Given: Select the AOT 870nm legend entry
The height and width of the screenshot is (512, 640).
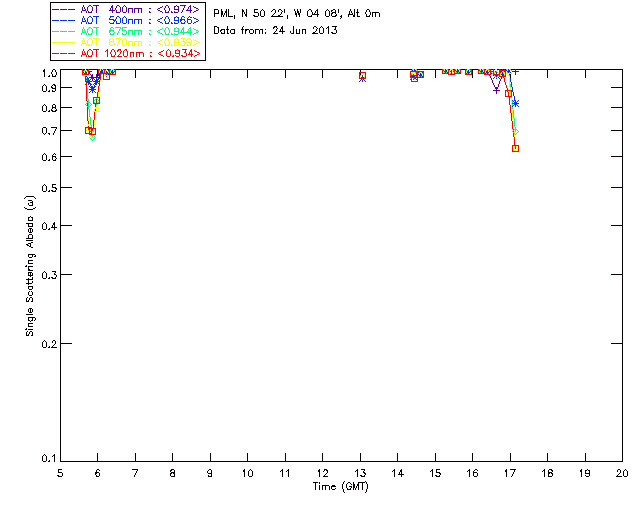Looking at the screenshot, I should click(x=126, y=42).
